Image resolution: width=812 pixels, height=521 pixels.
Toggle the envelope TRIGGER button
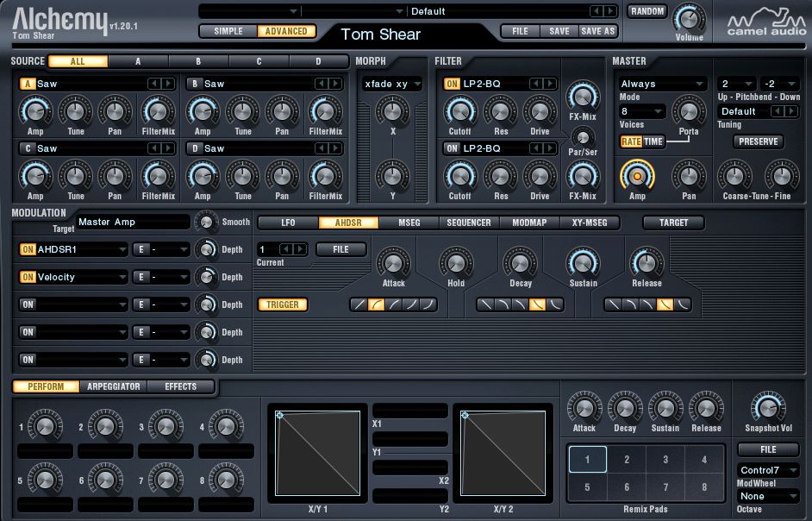coord(283,304)
